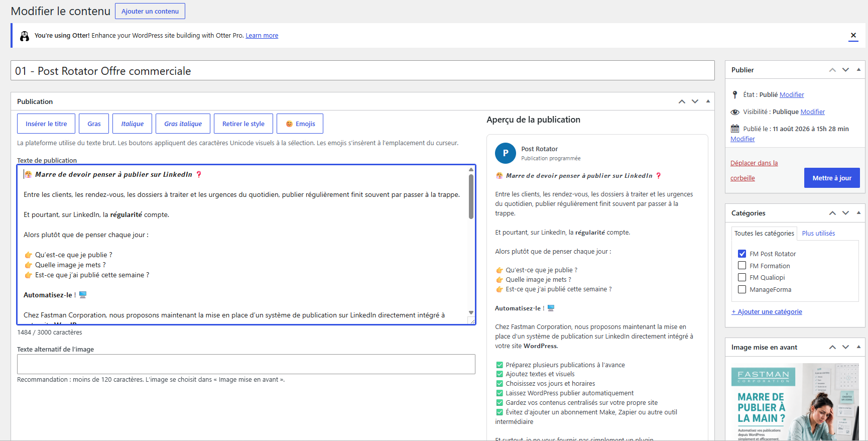Check the ManageForma category
Viewport: 868px width, 441px height.
click(742, 289)
